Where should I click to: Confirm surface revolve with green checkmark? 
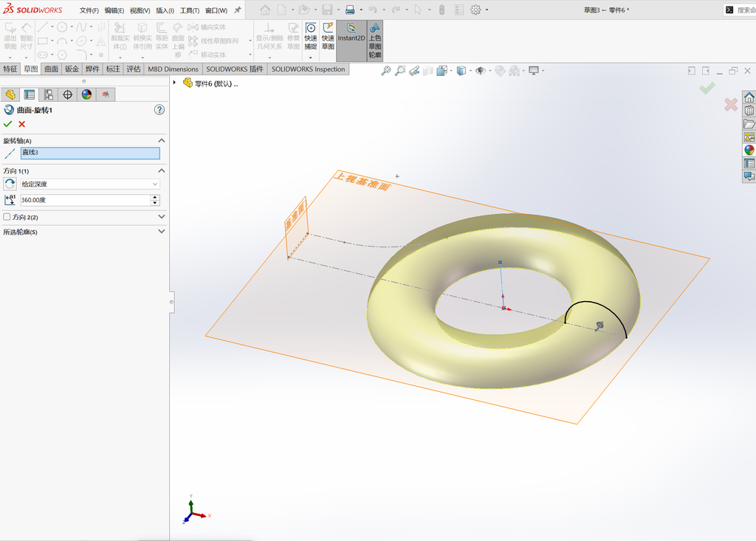point(7,125)
